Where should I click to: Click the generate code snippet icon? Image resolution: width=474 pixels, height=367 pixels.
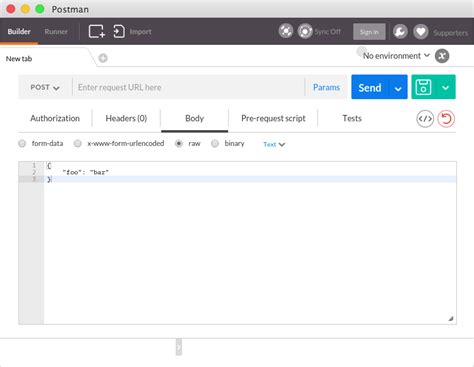[x=425, y=119]
